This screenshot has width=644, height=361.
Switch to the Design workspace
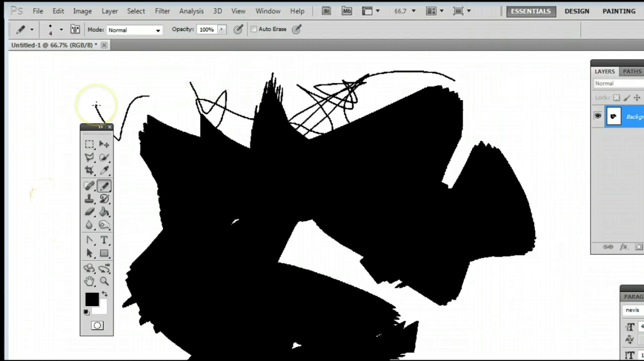[x=577, y=11]
